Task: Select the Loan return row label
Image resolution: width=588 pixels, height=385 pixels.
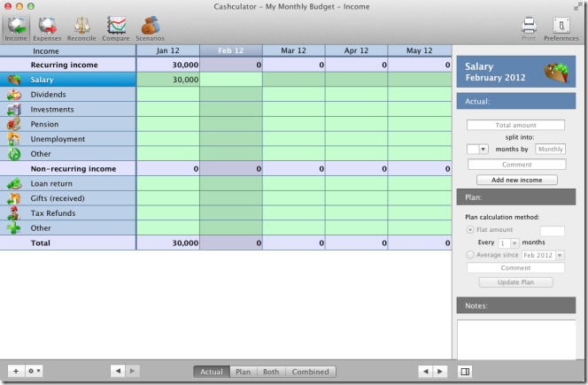Action: point(51,184)
